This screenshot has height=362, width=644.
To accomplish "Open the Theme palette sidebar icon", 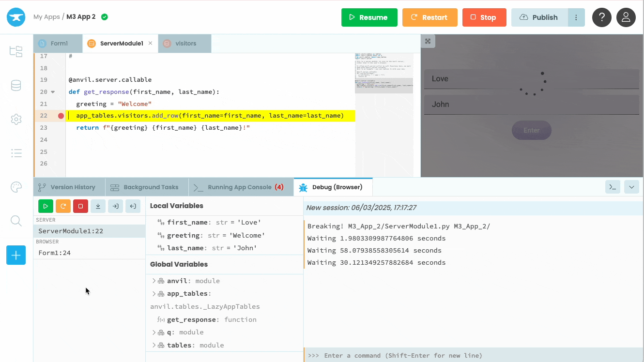I will (x=16, y=187).
